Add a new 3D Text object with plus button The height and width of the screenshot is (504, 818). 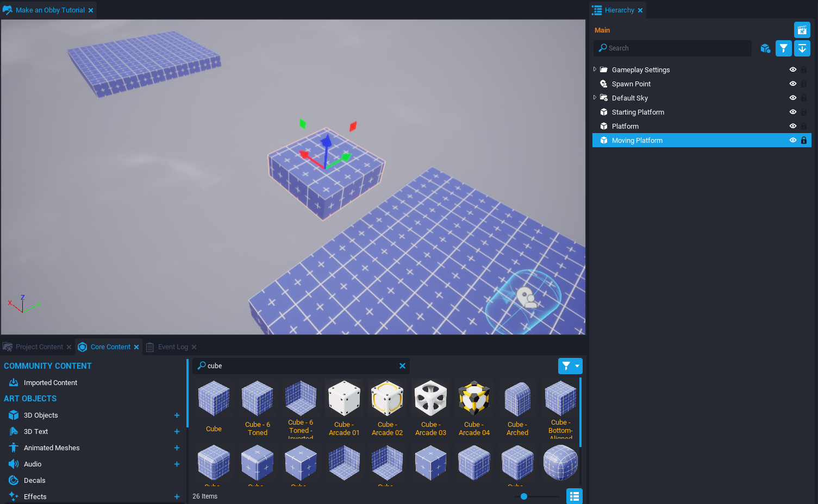click(x=177, y=431)
